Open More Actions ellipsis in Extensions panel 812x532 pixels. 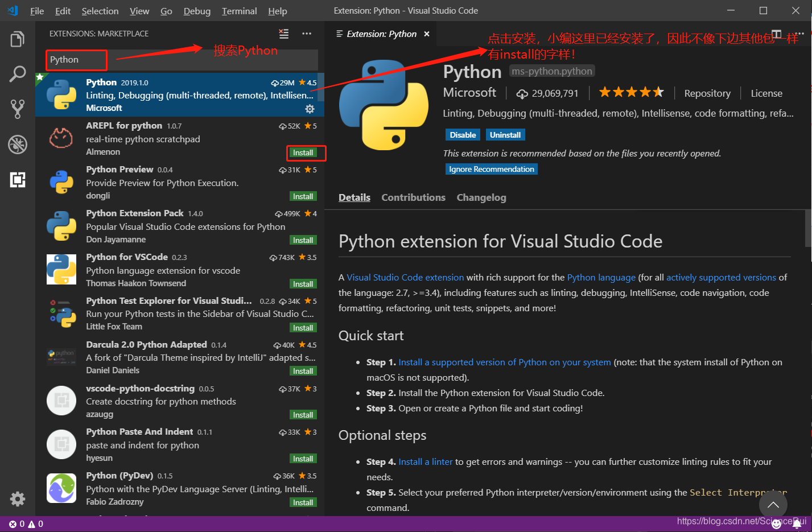[x=307, y=34]
